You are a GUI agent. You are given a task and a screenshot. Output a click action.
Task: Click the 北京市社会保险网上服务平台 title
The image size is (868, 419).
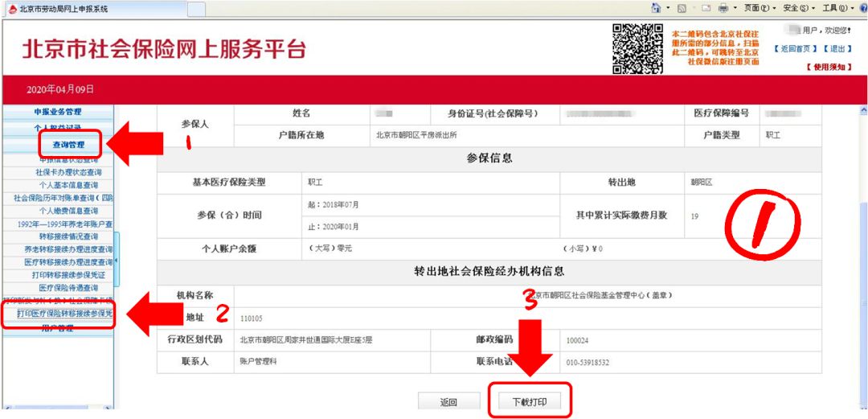(x=164, y=50)
